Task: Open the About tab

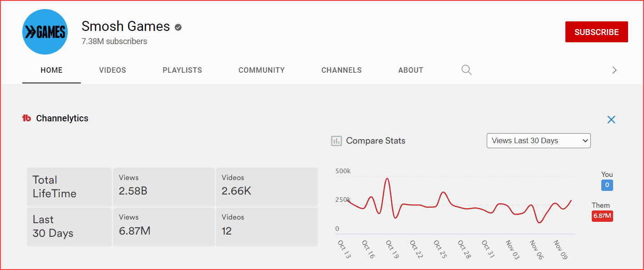Action: pyautogui.click(x=411, y=70)
